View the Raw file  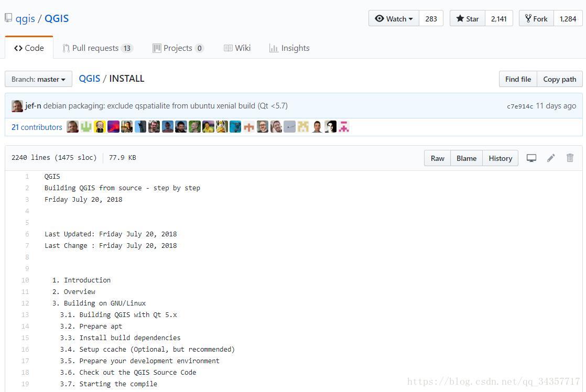coord(437,158)
